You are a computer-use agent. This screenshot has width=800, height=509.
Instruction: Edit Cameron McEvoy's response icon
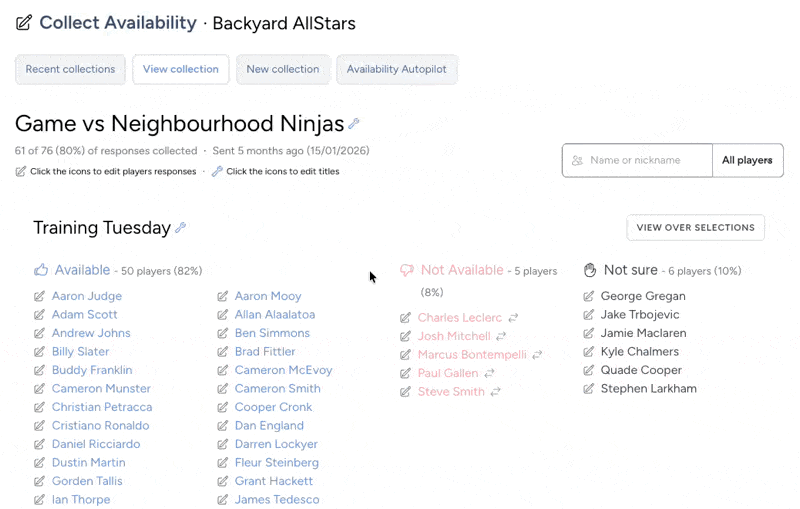pos(222,370)
